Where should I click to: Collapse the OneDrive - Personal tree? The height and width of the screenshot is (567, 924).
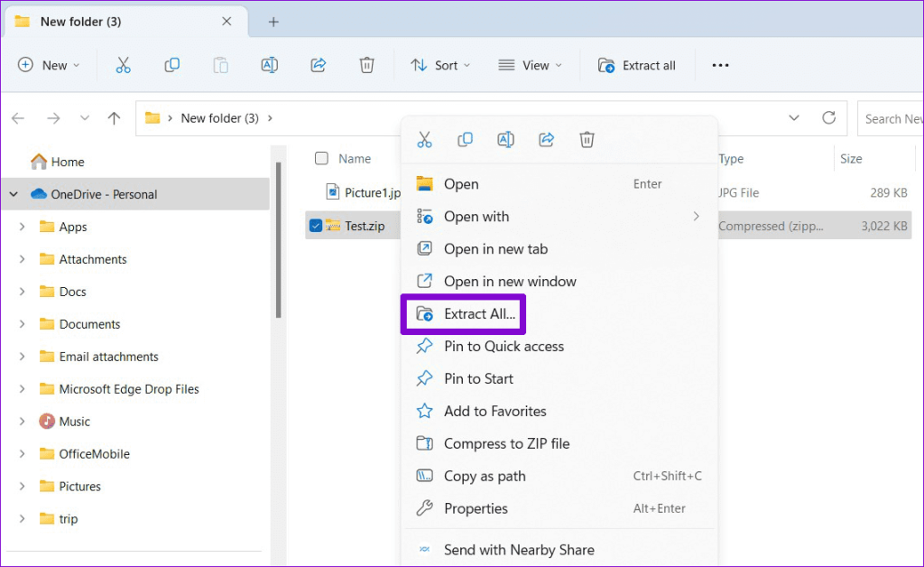(x=14, y=194)
